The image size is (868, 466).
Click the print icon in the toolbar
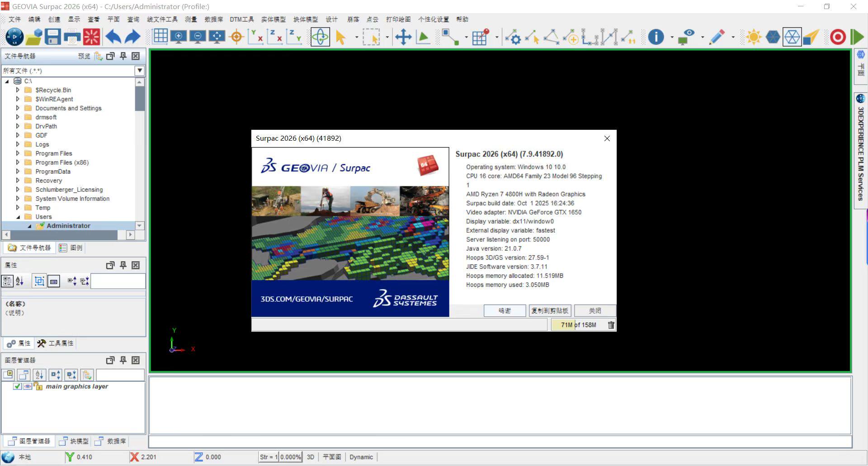72,37
